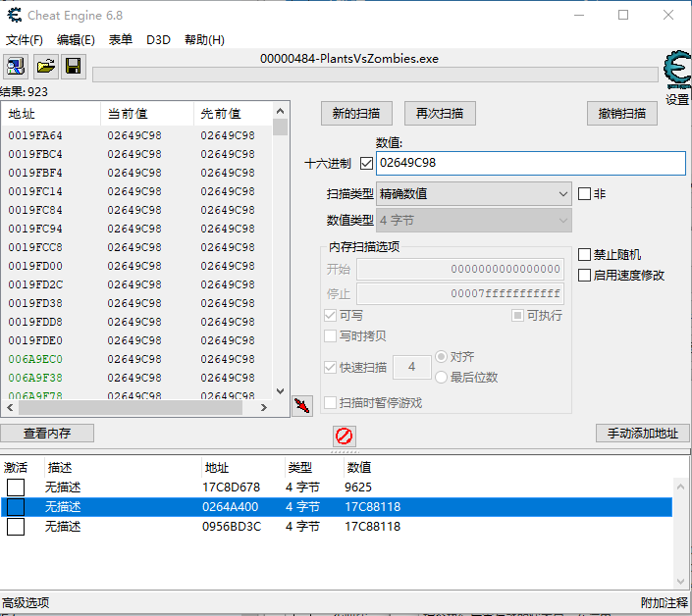This screenshot has width=692, height=616.
Task: Click the 描述 column header in address table
Action: click(x=123, y=468)
